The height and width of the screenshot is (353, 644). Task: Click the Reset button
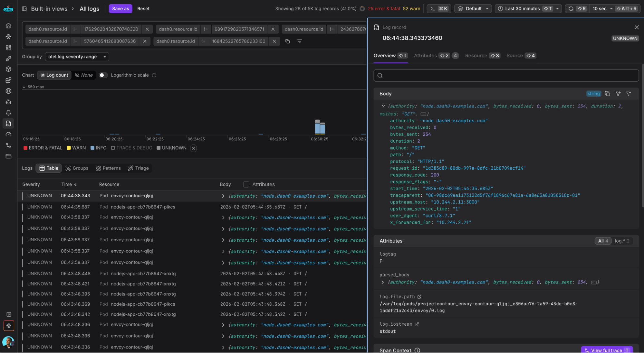click(x=143, y=9)
